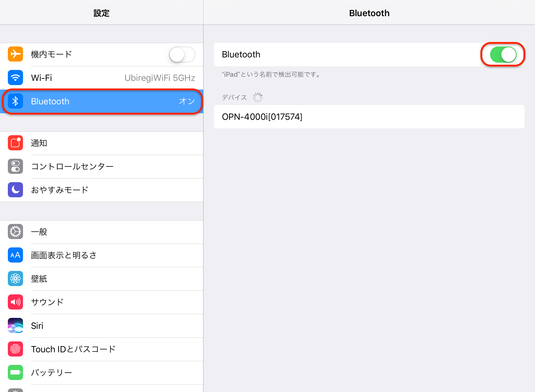Open 通知 settings
Image resolution: width=535 pixels, height=392 pixels.
pyautogui.click(x=102, y=143)
